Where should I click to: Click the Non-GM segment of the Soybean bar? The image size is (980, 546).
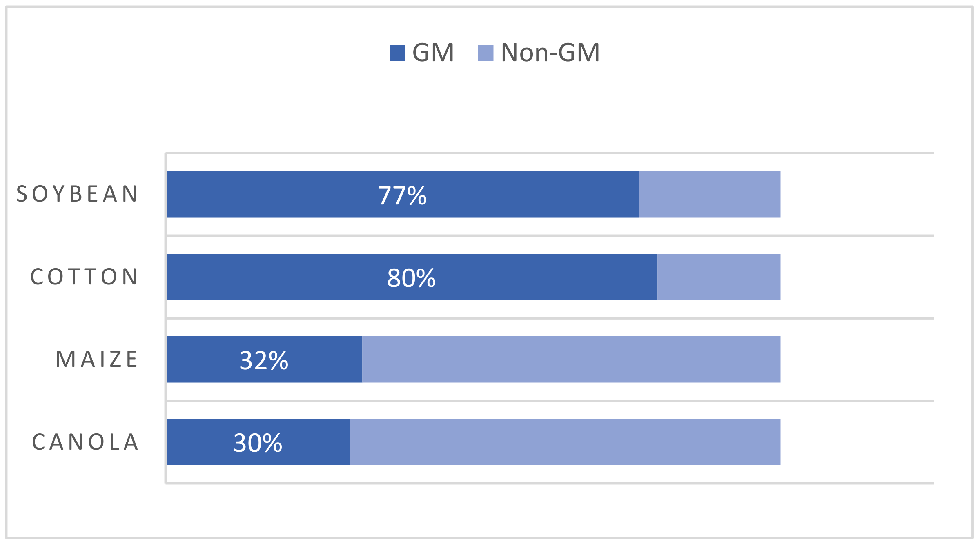pyautogui.click(x=710, y=194)
